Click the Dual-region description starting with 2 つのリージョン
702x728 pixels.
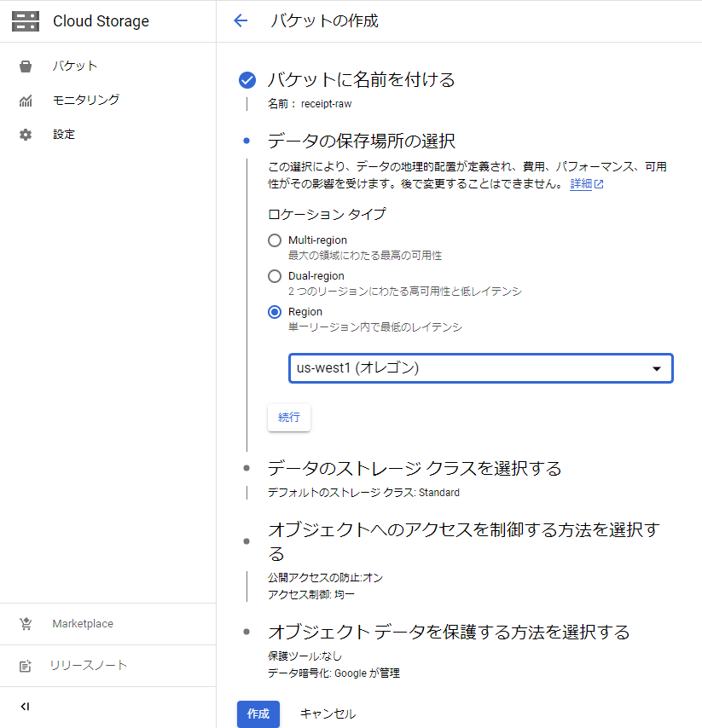[x=404, y=292]
